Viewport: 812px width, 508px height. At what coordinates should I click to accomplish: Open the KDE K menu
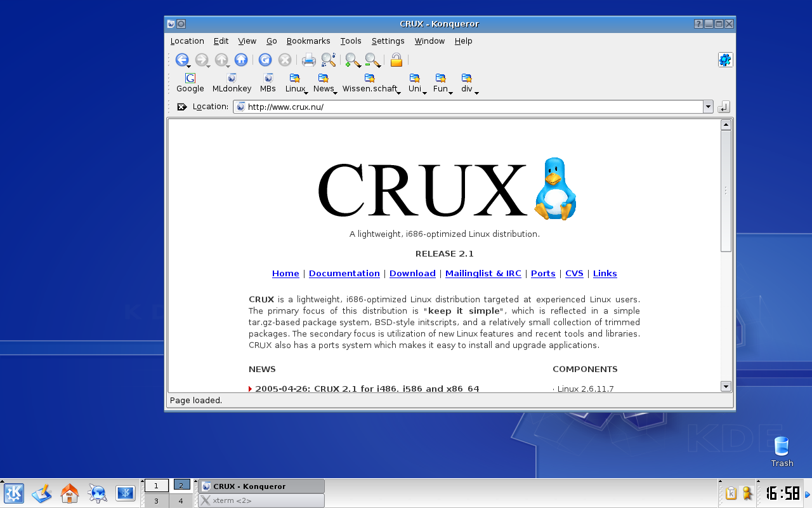coord(14,493)
